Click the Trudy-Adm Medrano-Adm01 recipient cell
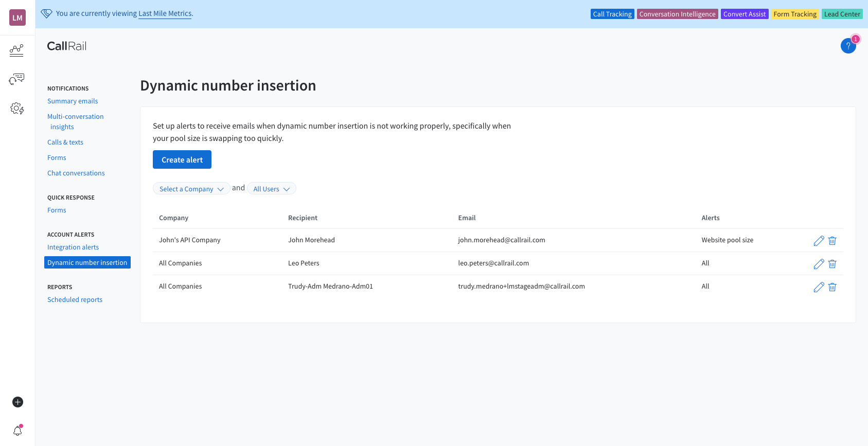868x446 pixels. pos(330,287)
